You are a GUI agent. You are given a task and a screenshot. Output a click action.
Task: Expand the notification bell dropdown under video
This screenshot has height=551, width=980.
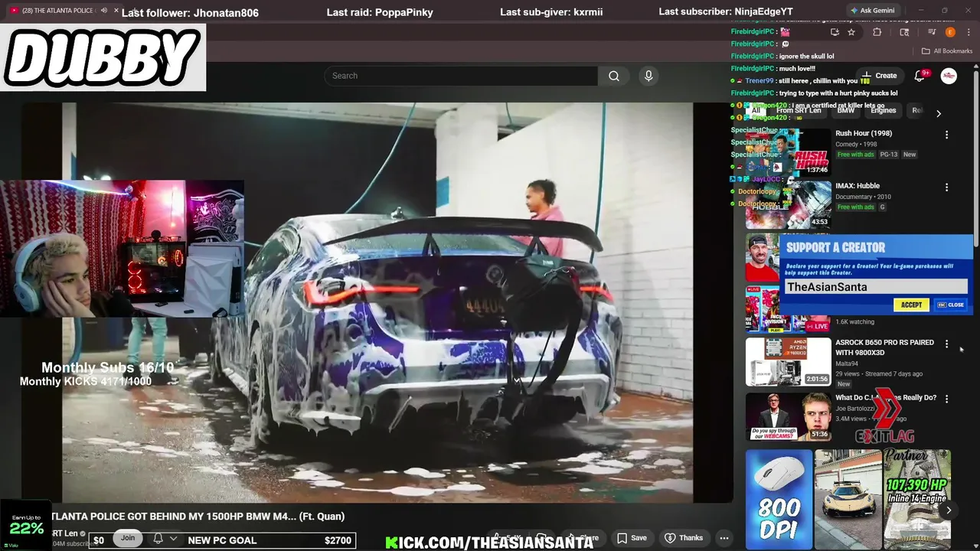pyautogui.click(x=174, y=539)
